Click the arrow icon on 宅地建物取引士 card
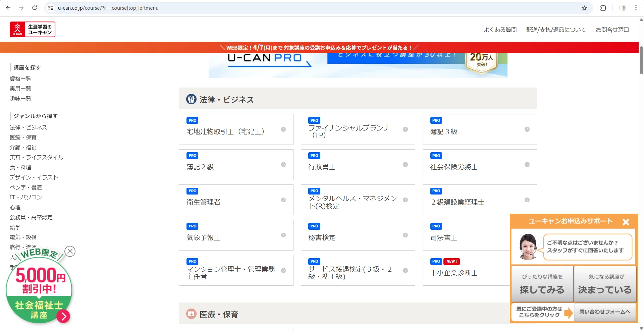 [x=283, y=129]
